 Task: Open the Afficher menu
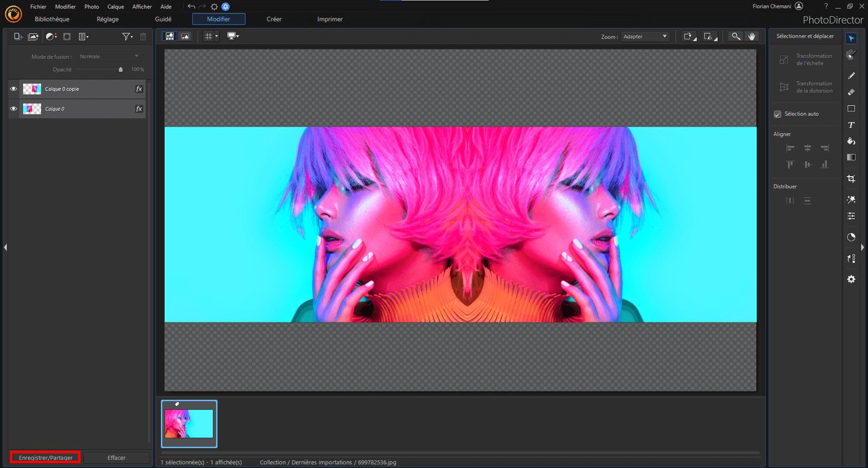142,6
